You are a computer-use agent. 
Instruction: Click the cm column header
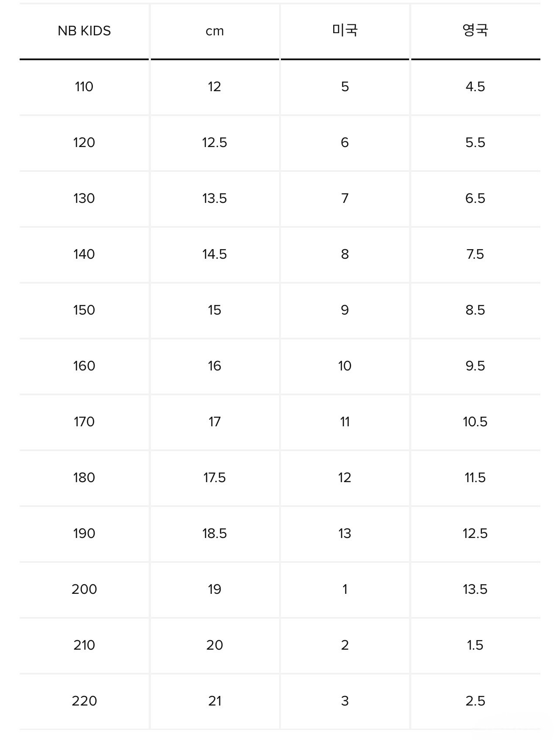(x=215, y=31)
